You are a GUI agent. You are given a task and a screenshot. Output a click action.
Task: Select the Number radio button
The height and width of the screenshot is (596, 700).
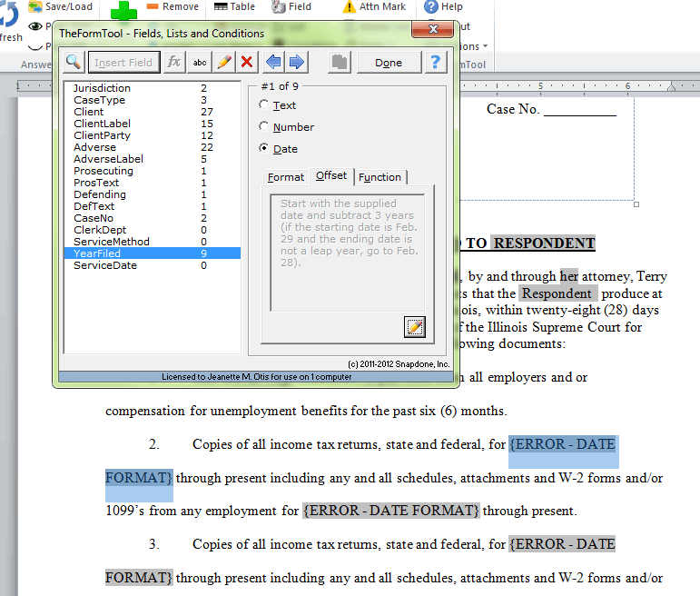point(265,127)
